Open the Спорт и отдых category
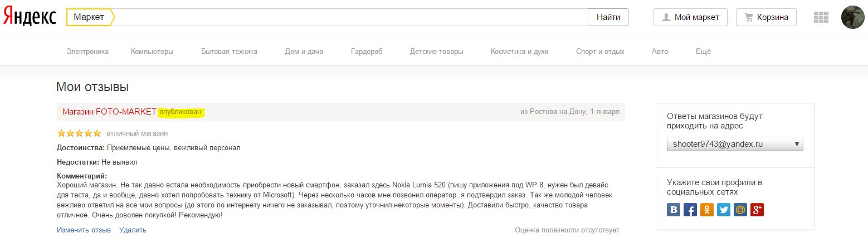Viewport: 868px width, 248px height. (600, 52)
